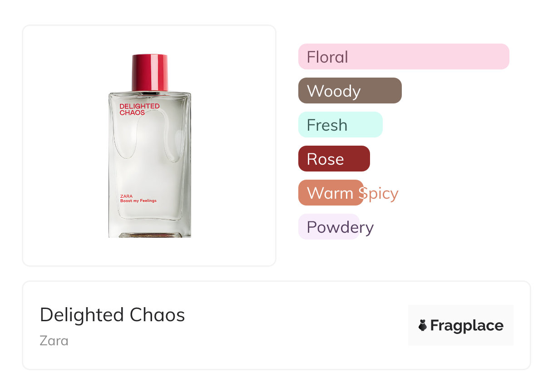This screenshot has height=392, width=553.
Task: Click the red DELIGHTED CHAOS label on bottle
Action: (139, 109)
